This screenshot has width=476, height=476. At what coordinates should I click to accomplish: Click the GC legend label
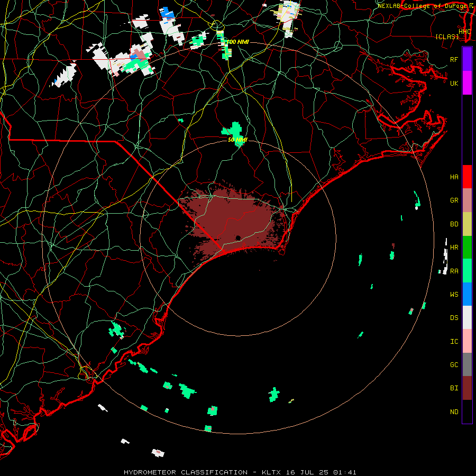pos(454,364)
